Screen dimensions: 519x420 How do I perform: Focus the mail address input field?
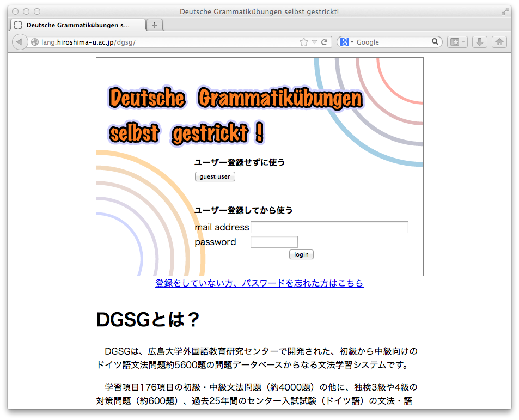pyautogui.click(x=329, y=227)
